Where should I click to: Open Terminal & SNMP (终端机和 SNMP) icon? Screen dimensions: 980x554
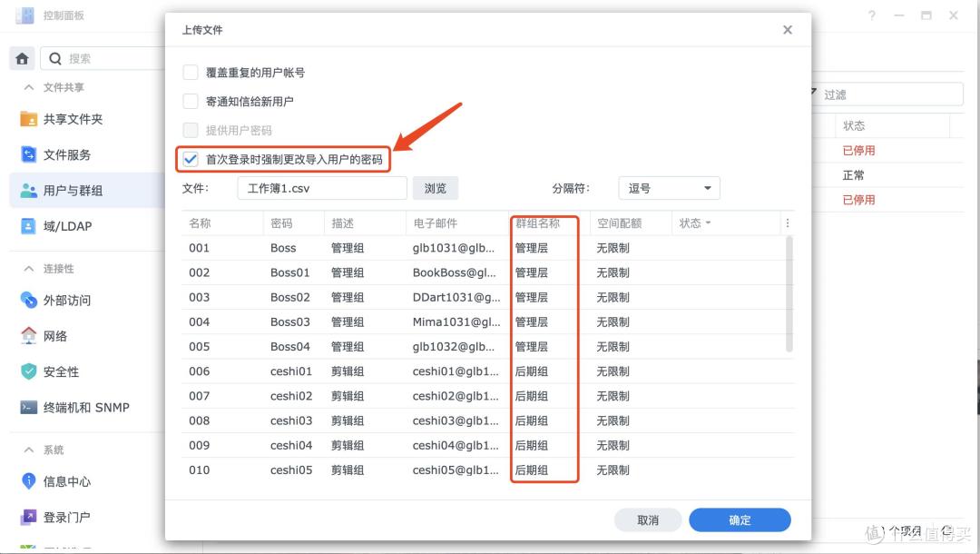click(x=29, y=407)
